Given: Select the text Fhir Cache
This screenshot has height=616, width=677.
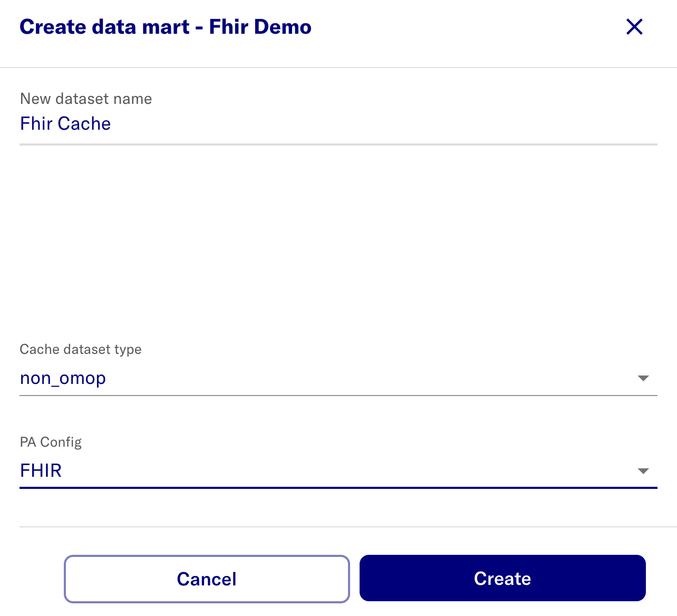Looking at the screenshot, I should [x=65, y=123].
